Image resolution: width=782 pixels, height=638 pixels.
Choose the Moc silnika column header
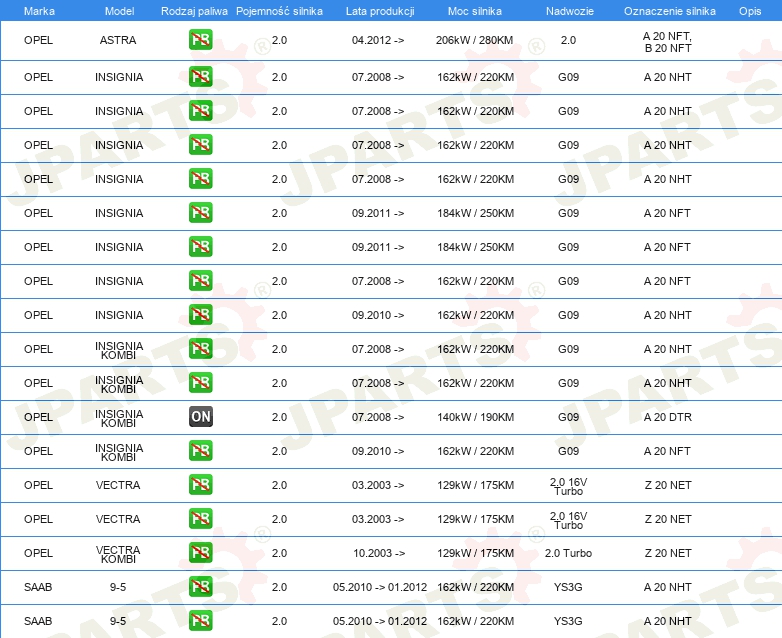475,11
